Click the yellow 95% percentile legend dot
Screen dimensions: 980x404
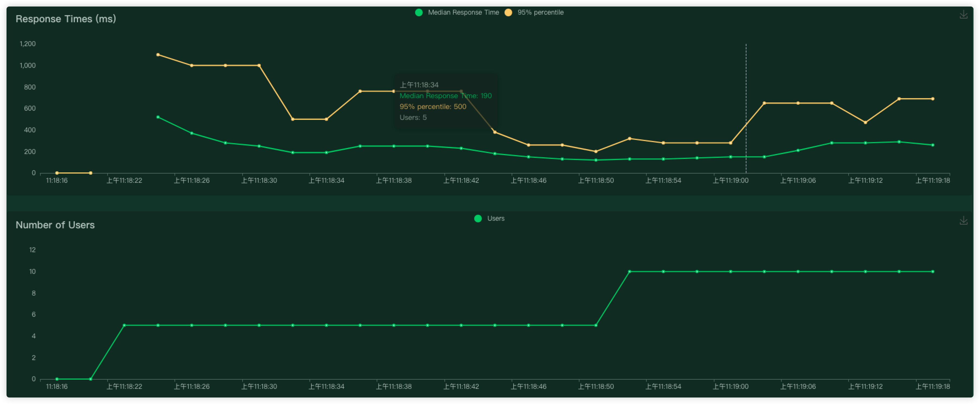click(509, 12)
